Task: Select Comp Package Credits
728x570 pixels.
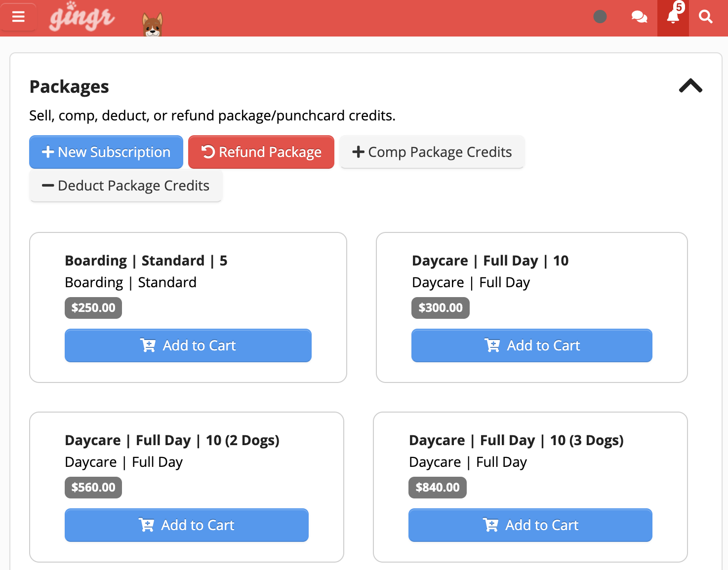Action: coord(432,152)
